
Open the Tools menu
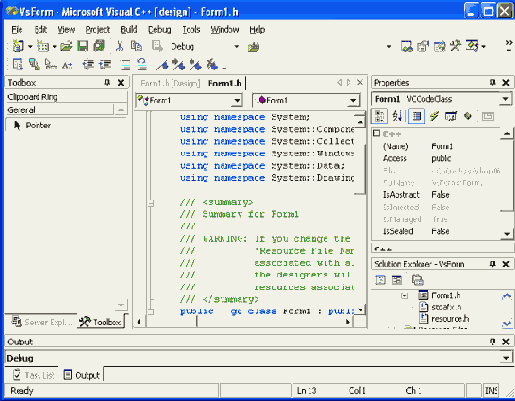[x=191, y=30]
